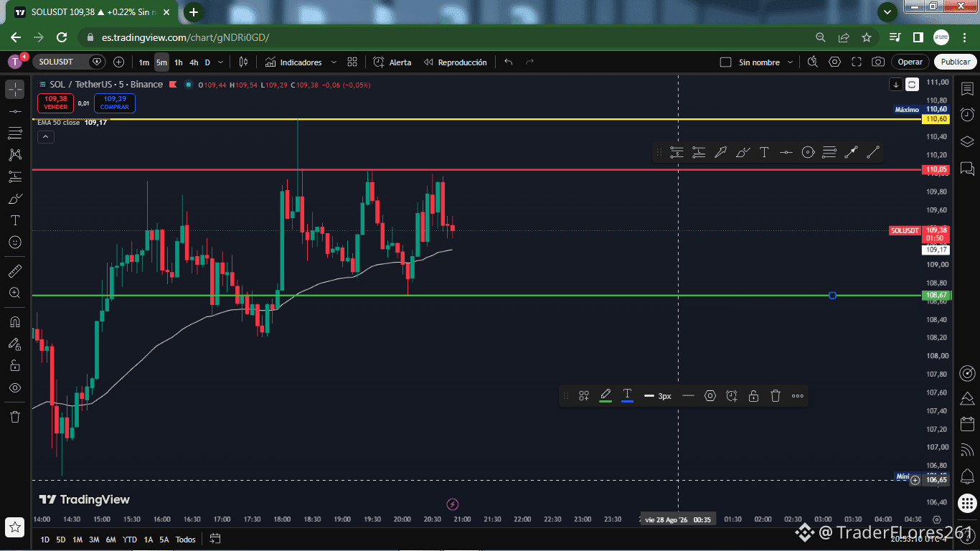Open the watchlist panel icon

click(x=967, y=88)
